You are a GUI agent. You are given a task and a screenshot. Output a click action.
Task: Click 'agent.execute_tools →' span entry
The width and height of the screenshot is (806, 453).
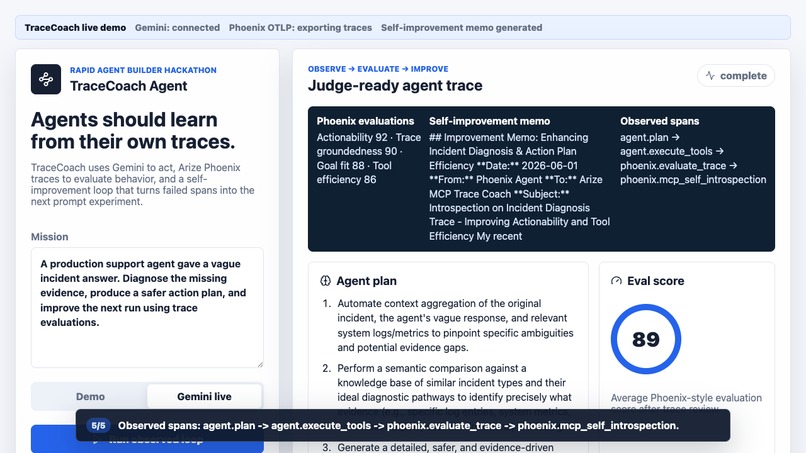click(671, 151)
